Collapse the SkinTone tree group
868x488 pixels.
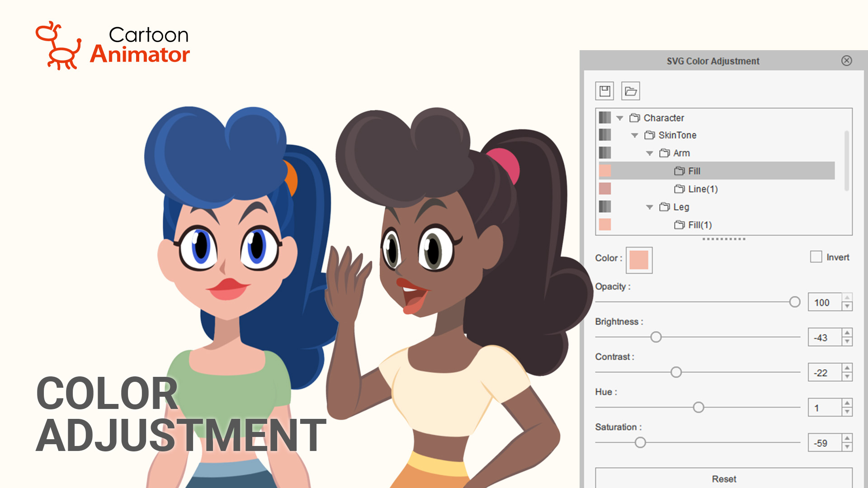(x=635, y=136)
